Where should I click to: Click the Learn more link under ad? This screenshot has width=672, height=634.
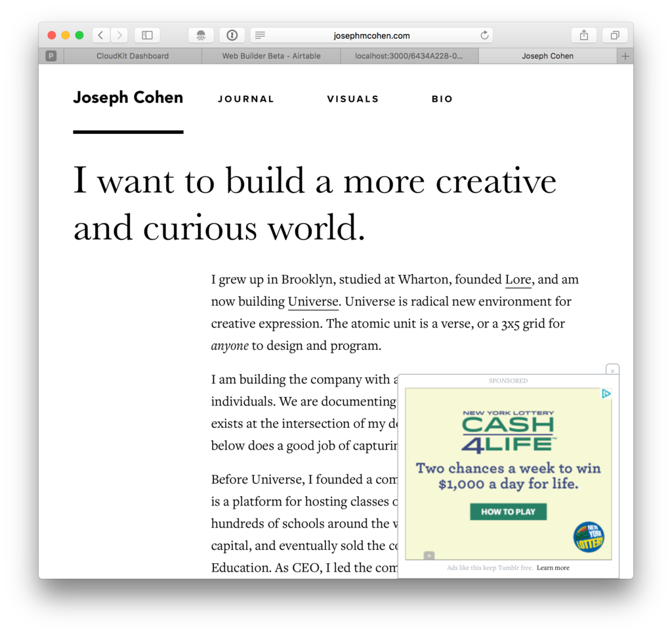pyautogui.click(x=553, y=568)
